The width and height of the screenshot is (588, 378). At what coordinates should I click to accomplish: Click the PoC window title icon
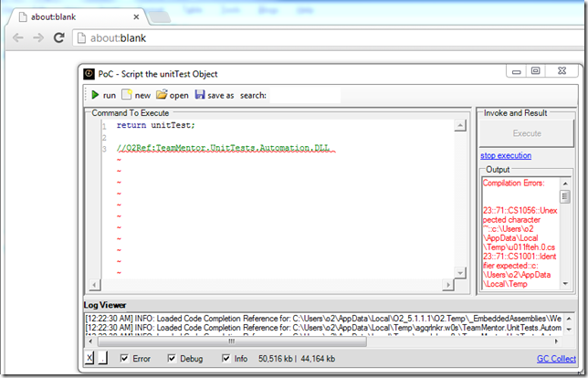(x=89, y=73)
